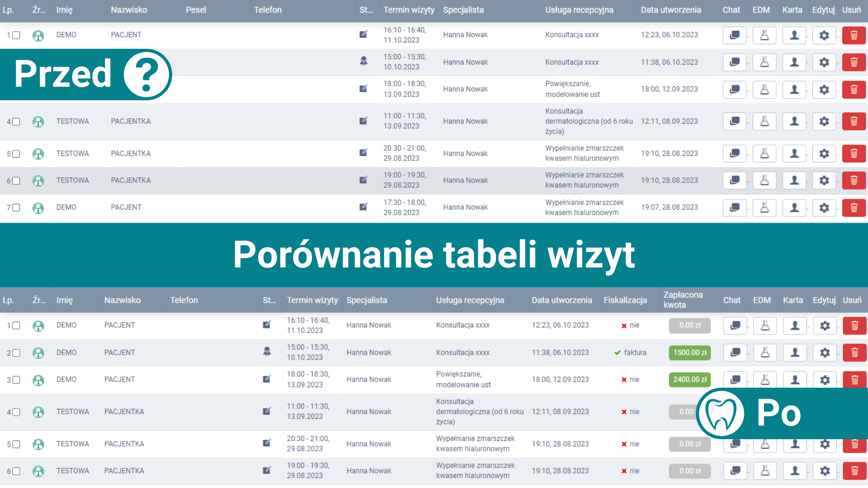Open chat for 16:10 visit in Po table
The height and width of the screenshot is (488, 868).
click(x=736, y=325)
